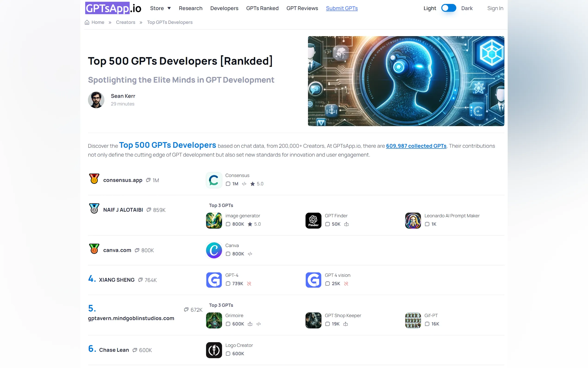Click the code icon under Consensus
Screen dimensions: 588x368
(244, 184)
